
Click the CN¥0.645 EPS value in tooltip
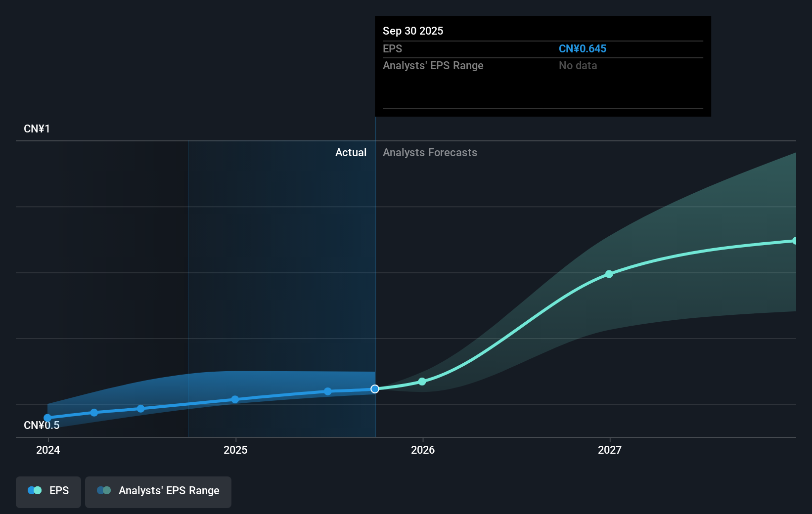pos(583,49)
